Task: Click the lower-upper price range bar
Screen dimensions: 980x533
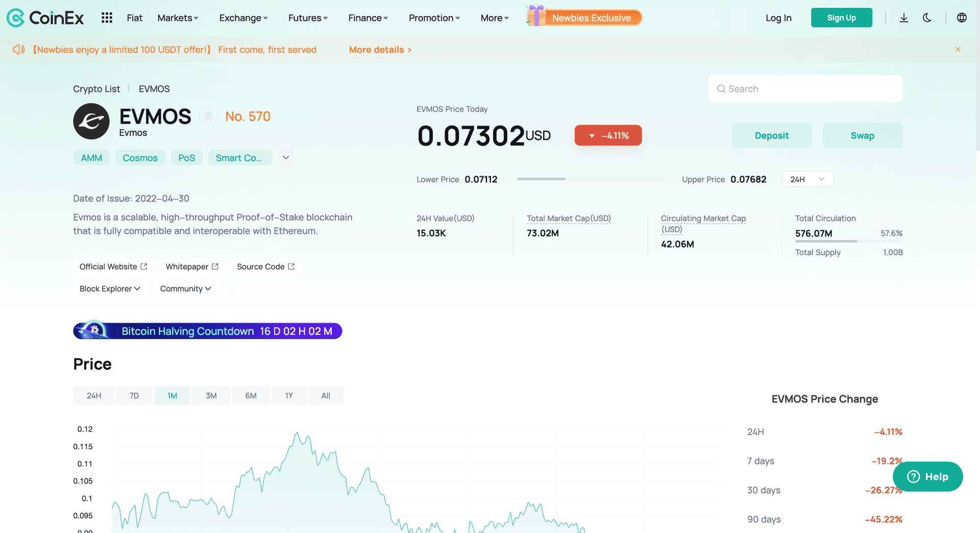Action: [x=590, y=179]
